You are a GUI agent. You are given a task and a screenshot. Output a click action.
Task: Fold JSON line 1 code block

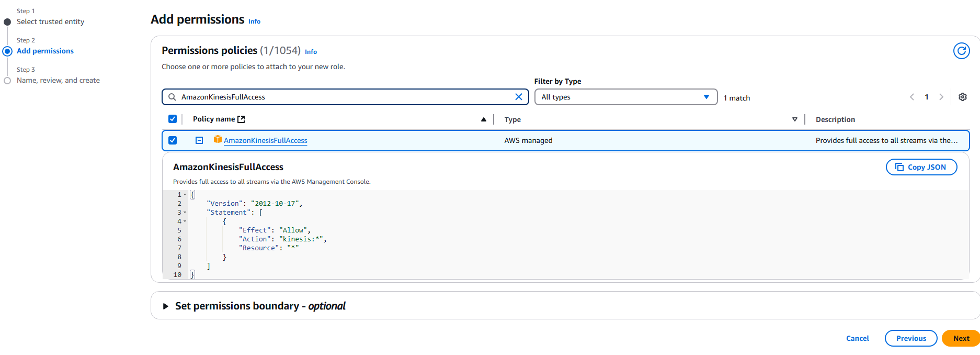point(185,195)
